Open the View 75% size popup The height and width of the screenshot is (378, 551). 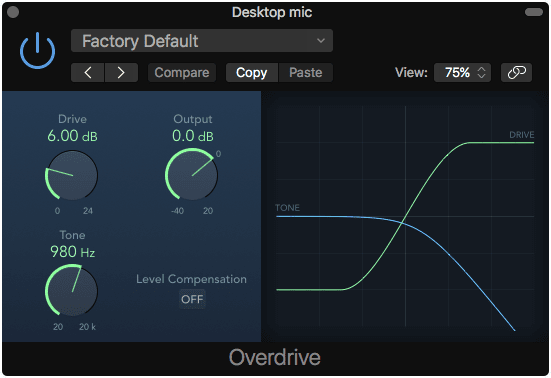tap(462, 73)
